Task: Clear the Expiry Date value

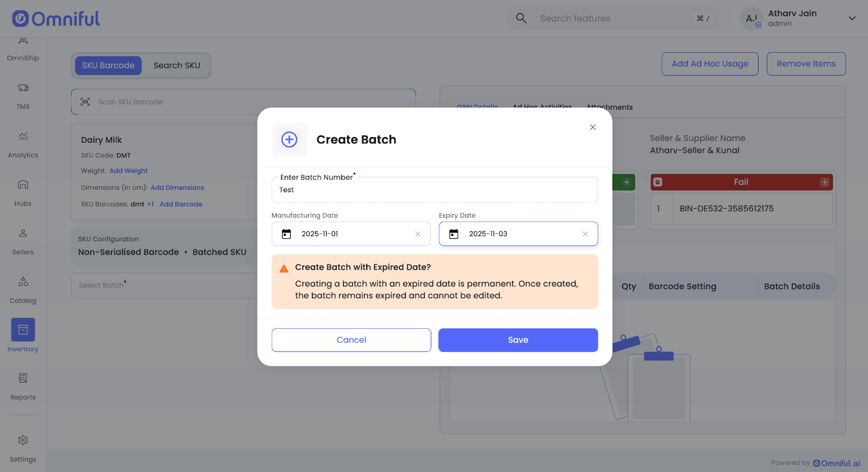Action: [585, 234]
